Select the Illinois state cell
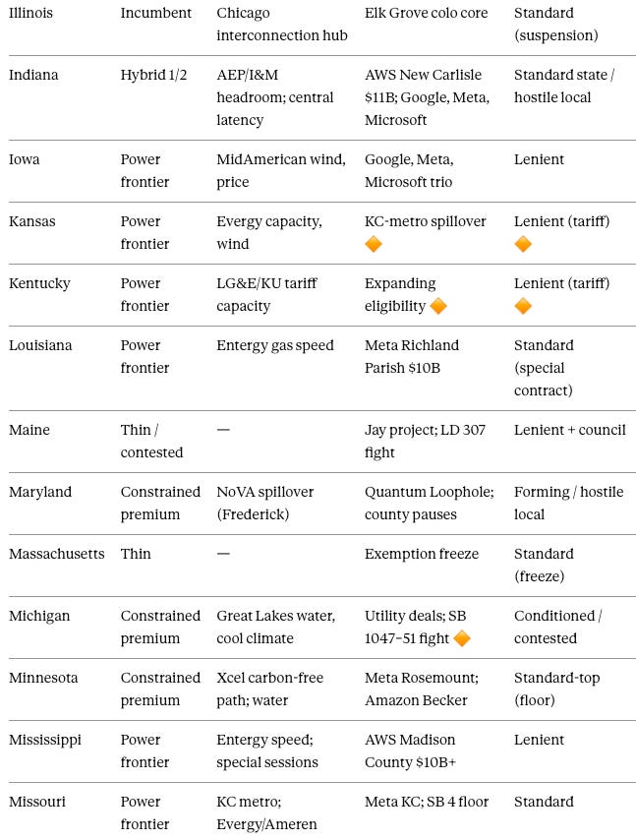Viewport: 636px width, 840px height. coord(31,13)
